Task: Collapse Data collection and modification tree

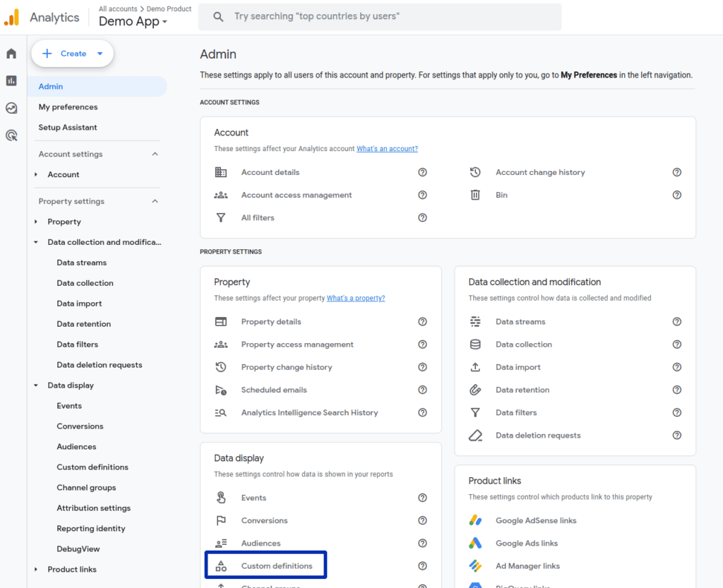Action: (36, 242)
